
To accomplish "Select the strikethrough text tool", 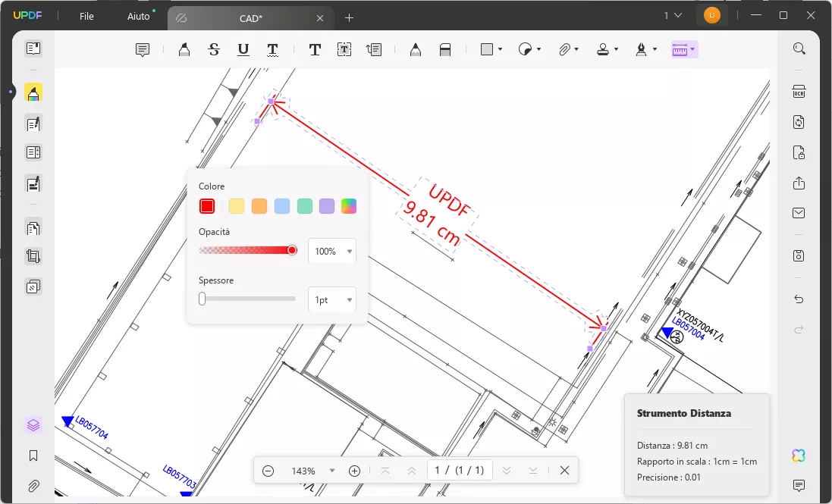I will [214, 50].
